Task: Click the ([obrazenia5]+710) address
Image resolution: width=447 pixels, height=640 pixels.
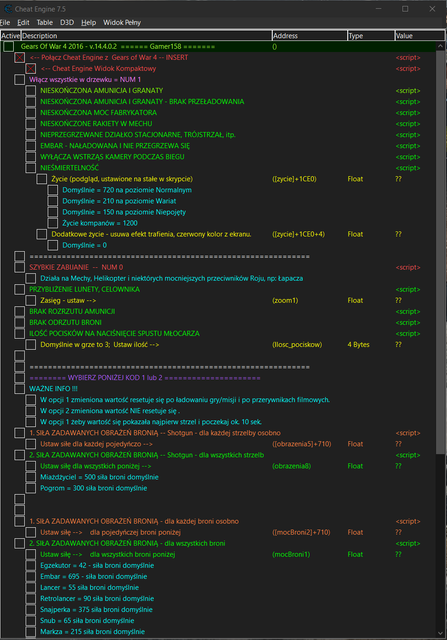Action: [302, 444]
